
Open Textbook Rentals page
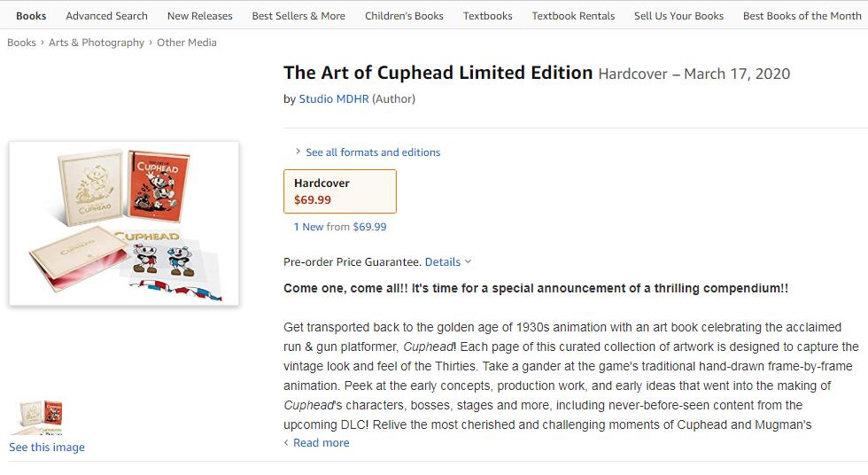pyautogui.click(x=573, y=16)
